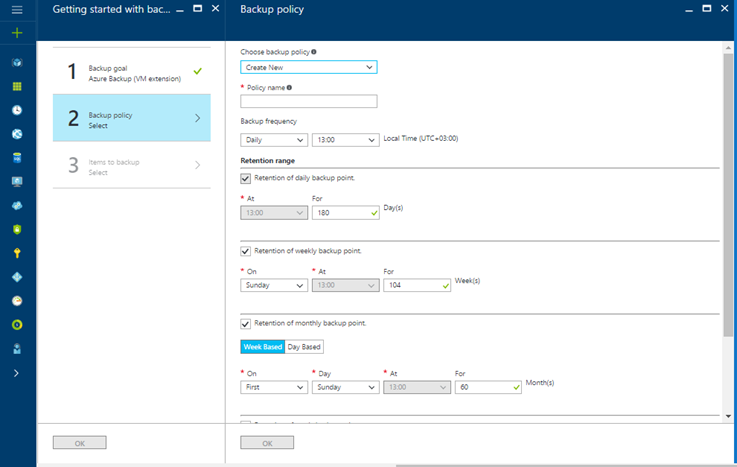This screenshot has height=467, width=737.
Task: Uncheck Retention of daily backup point
Action: [x=245, y=179]
